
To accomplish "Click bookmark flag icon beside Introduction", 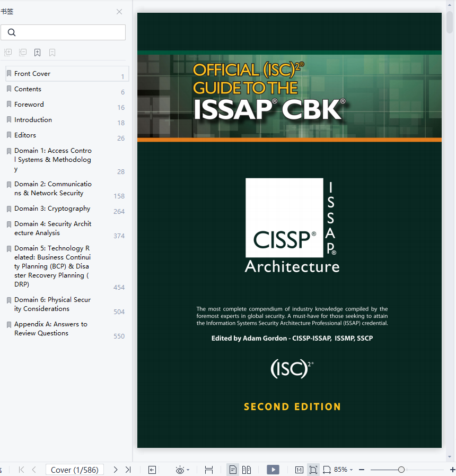I will [9, 120].
